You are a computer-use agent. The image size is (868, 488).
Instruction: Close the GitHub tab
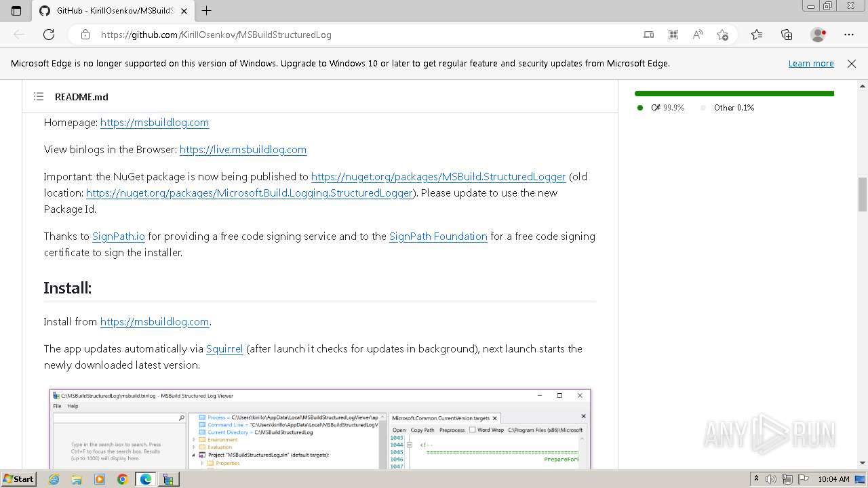(x=184, y=11)
